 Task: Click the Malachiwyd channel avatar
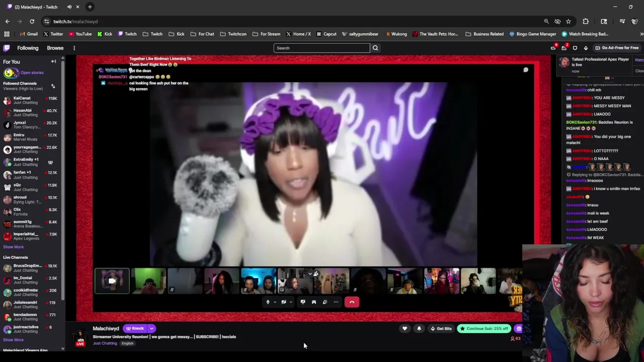[80, 337]
